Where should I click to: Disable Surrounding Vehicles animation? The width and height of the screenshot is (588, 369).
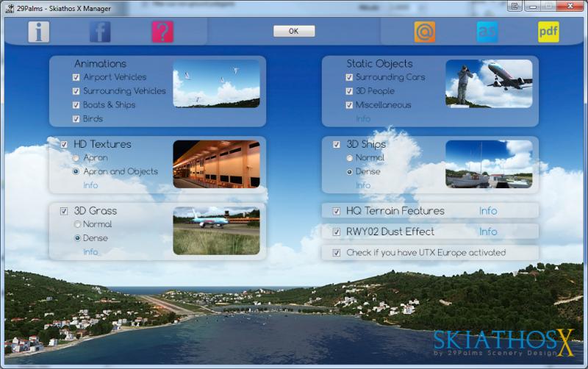[76, 91]
